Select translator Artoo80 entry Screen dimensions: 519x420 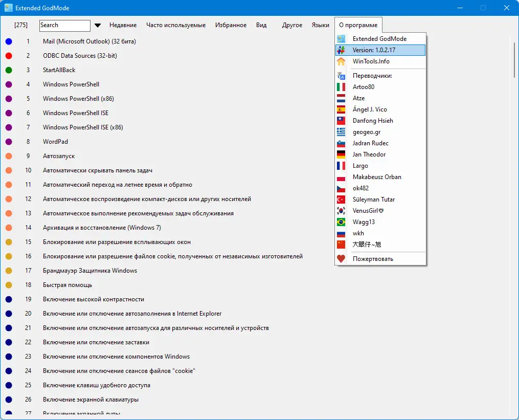(380, 87)
